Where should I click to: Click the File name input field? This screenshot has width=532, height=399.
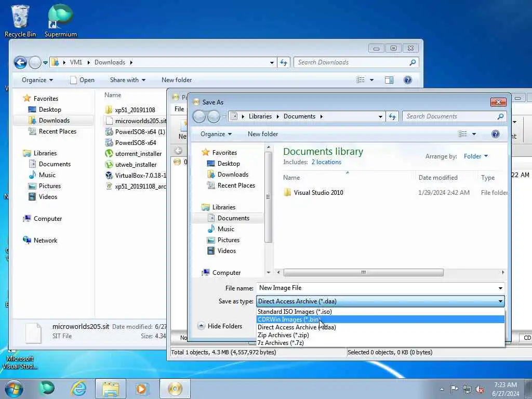pos(376,288)
